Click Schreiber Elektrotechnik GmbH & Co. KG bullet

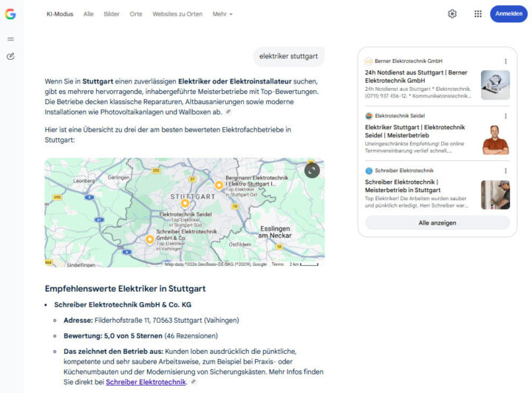coord(123,304)
